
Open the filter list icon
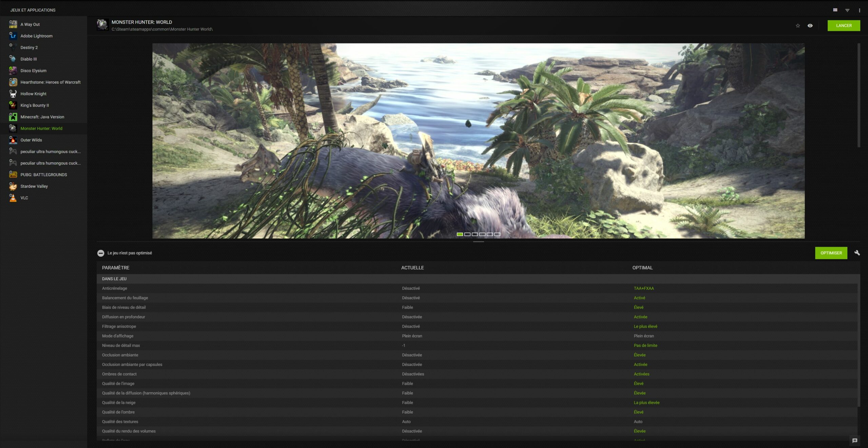847,10
